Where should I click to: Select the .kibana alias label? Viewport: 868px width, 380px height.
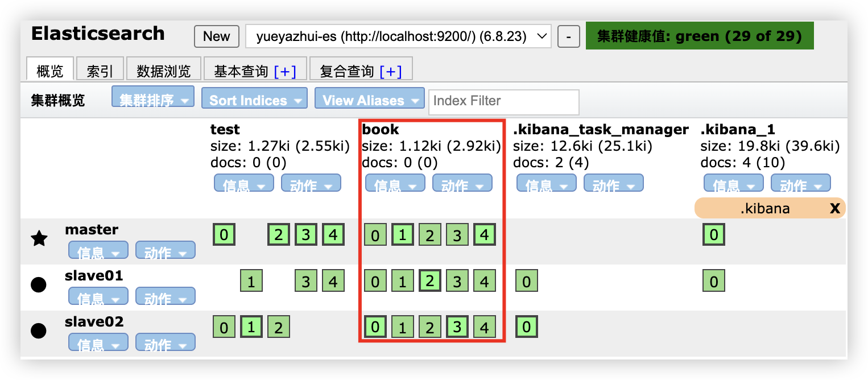click(x=765, y=208)
